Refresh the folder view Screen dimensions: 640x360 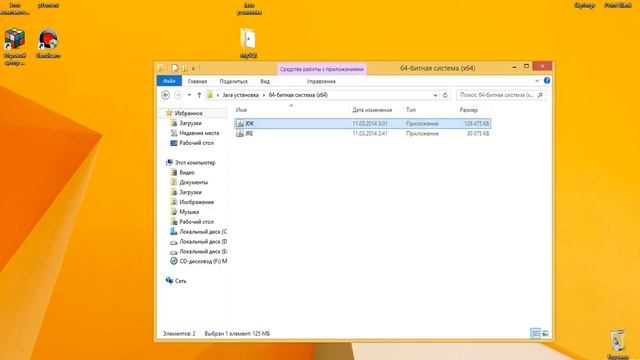pyautogui.click(x=445, y=95)
